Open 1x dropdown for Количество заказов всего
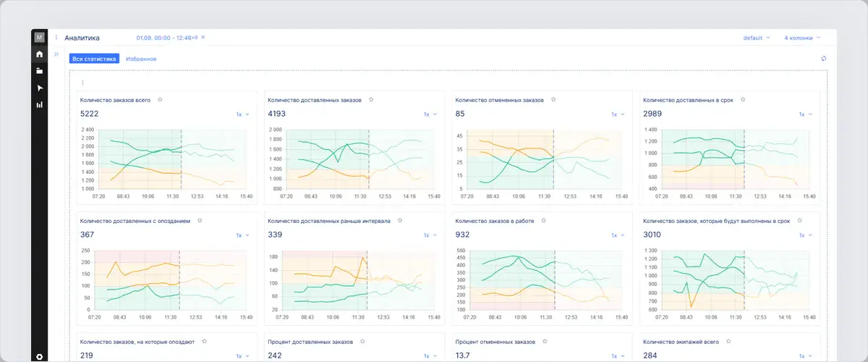The width and height of the screenshot is (868, 362). pyautogui.click(x=242, y=114)
